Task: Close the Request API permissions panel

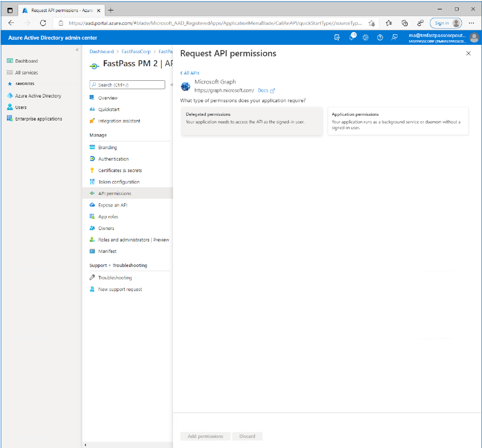Action: pos(468,53)
